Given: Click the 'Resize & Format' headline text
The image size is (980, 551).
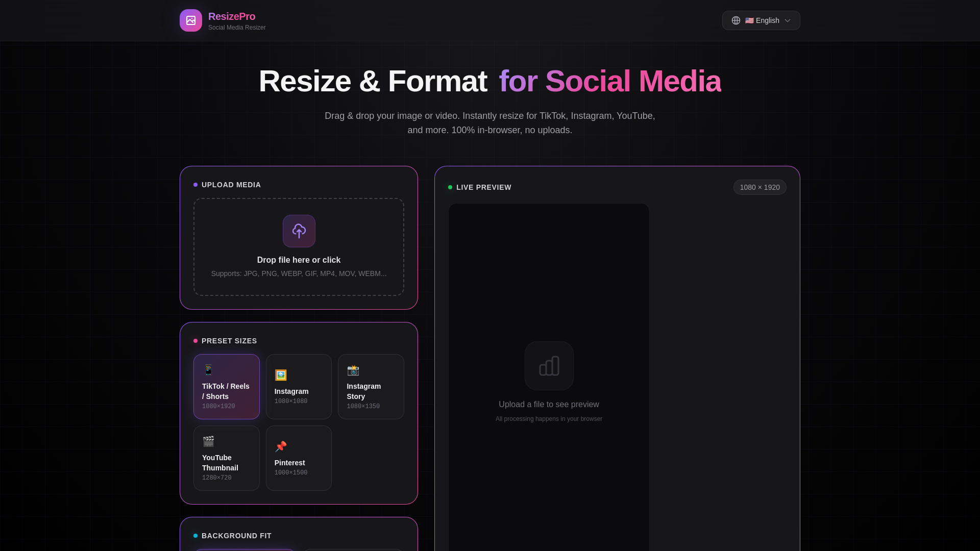Looking at the screenshot, I should tap(373, 81).
